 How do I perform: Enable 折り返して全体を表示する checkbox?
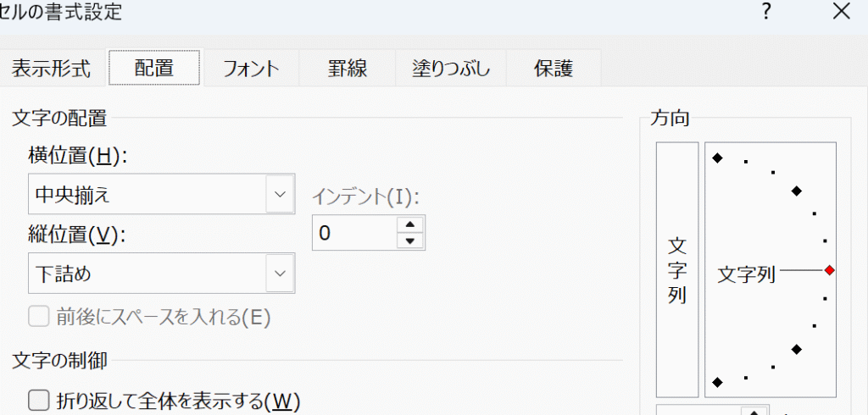[x=39, y=400]
